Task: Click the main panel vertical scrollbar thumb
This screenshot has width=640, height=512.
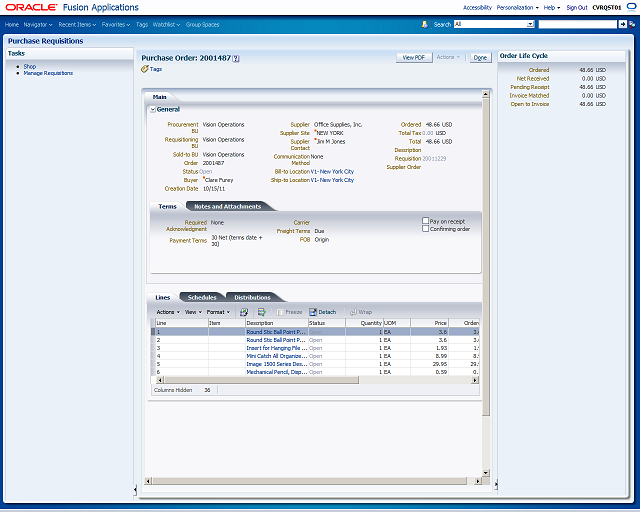Action: point(486,257)
